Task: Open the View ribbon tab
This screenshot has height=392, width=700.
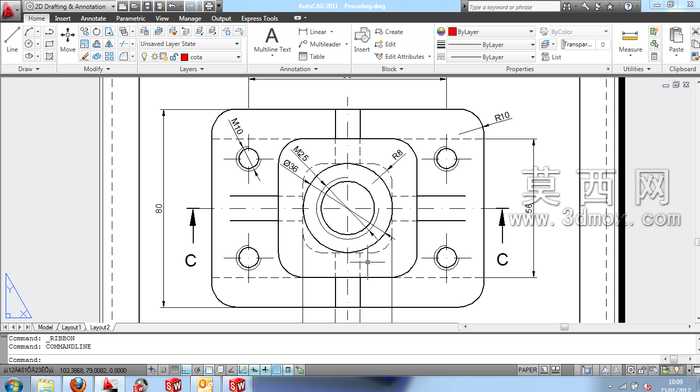Action: [162, 18]
